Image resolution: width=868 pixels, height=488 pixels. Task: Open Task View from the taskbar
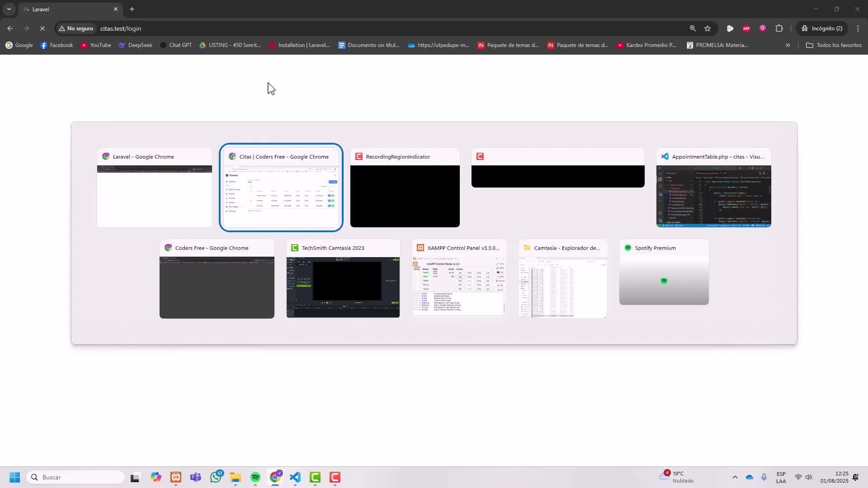click(135, 477)
